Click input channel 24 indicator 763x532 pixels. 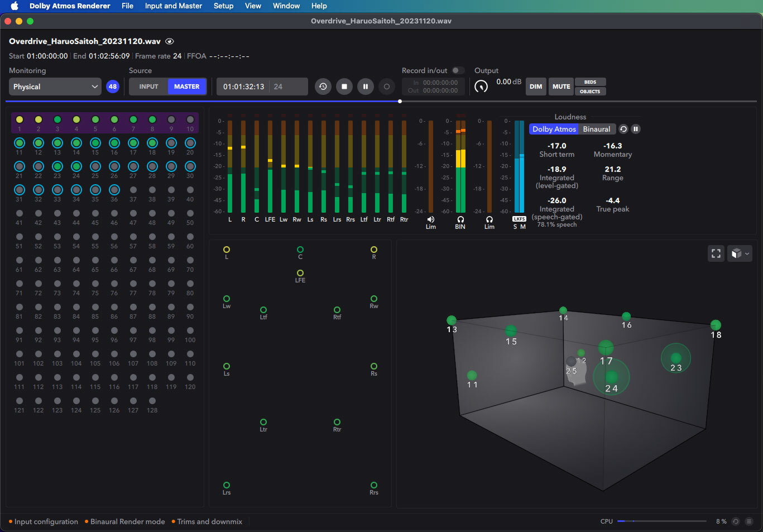tap(76, 166)
